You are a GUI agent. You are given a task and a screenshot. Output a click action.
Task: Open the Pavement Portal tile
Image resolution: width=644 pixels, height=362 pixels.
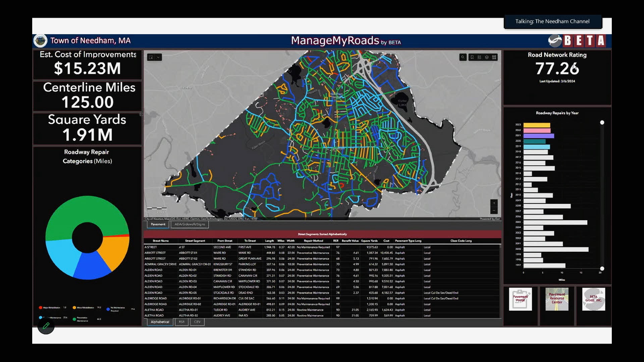520,299
